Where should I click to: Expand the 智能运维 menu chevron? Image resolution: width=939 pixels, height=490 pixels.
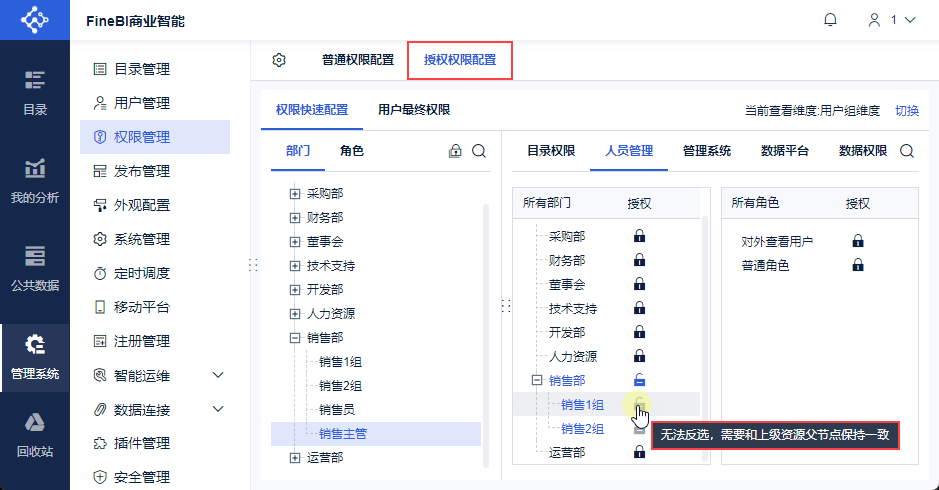click(218, 375)
